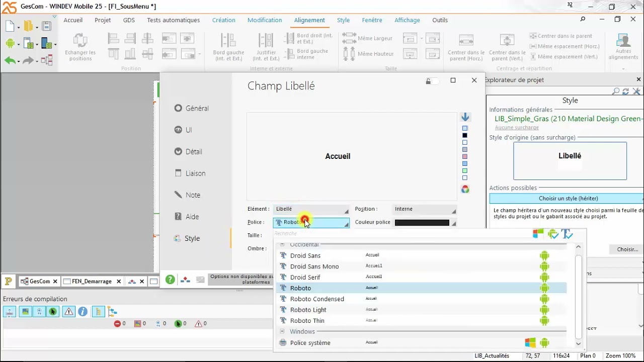Image resolution: width=644 pixels, height=362 pixels.
Task: Toggle the first upload filter in compilation toolbar
Action: 10,312
